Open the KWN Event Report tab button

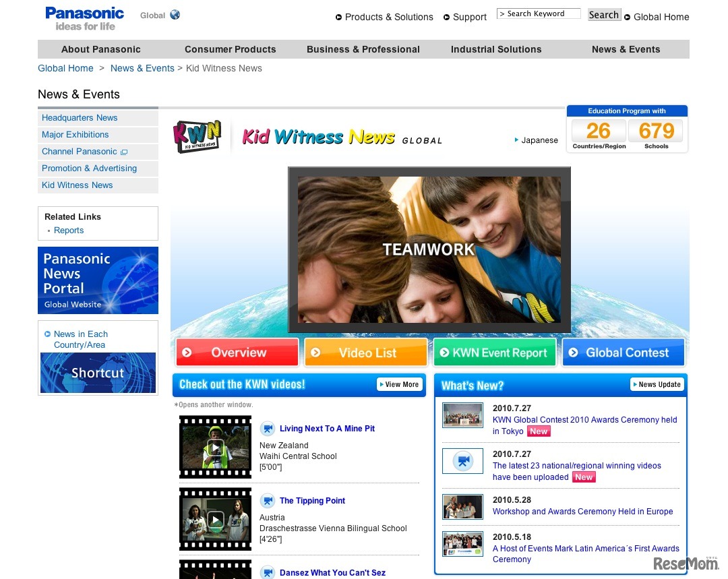pyautogui.click(x=495, y=353)
